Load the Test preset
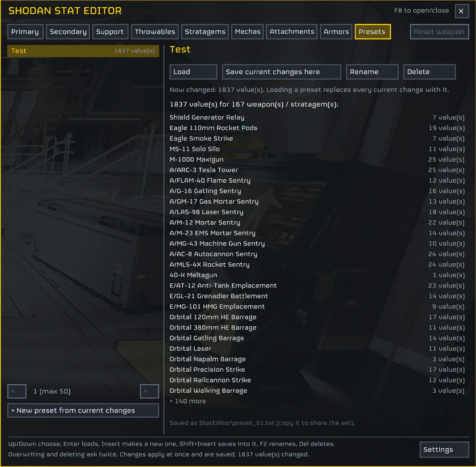 [193, 72]
